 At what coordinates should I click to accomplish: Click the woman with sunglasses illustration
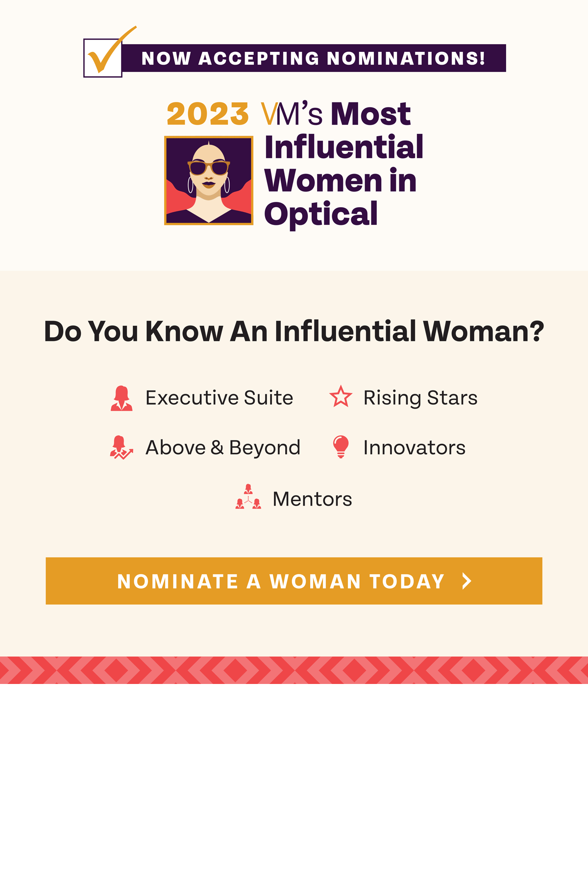coord(209,180)
